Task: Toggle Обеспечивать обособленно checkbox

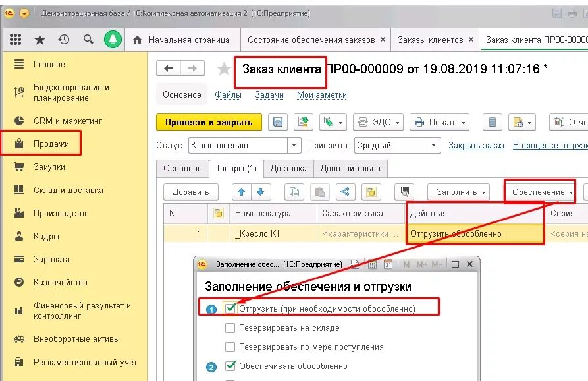Action: (230, 366)
